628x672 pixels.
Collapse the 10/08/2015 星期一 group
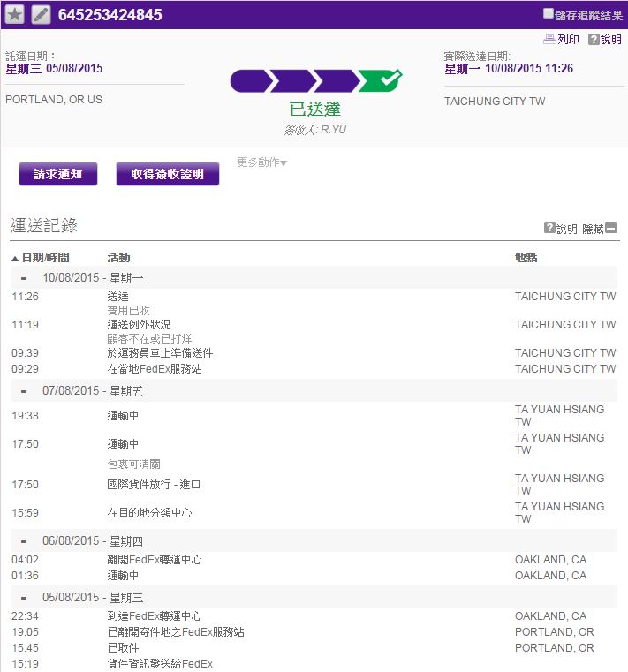[24, 278]
